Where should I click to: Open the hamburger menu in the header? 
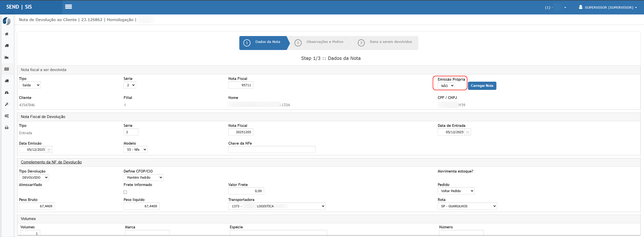tap(68, 7)
